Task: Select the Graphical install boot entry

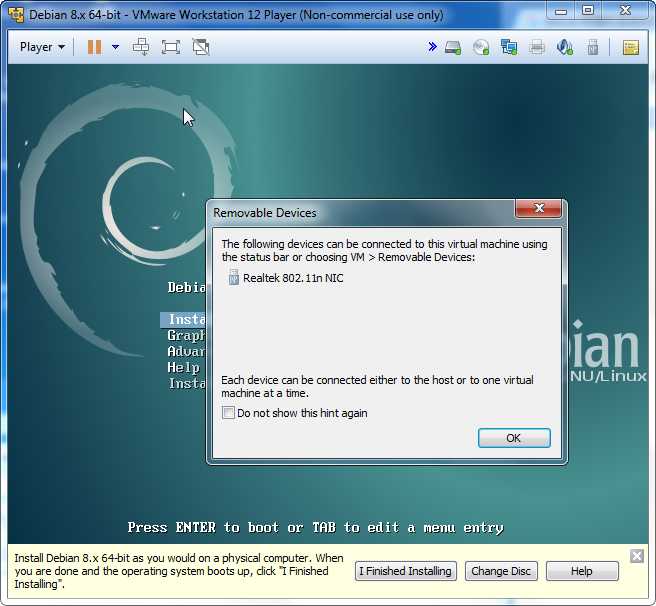Action: tap(186, 335)
